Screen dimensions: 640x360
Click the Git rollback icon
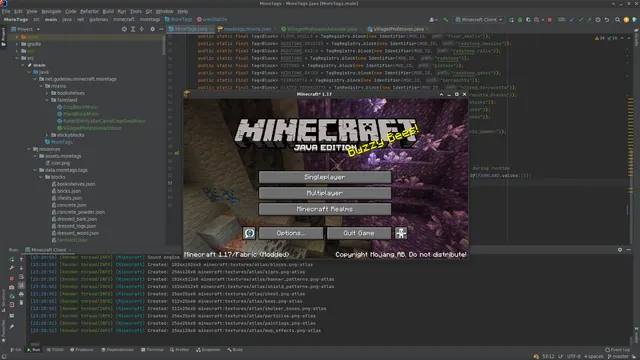point(607,20)
